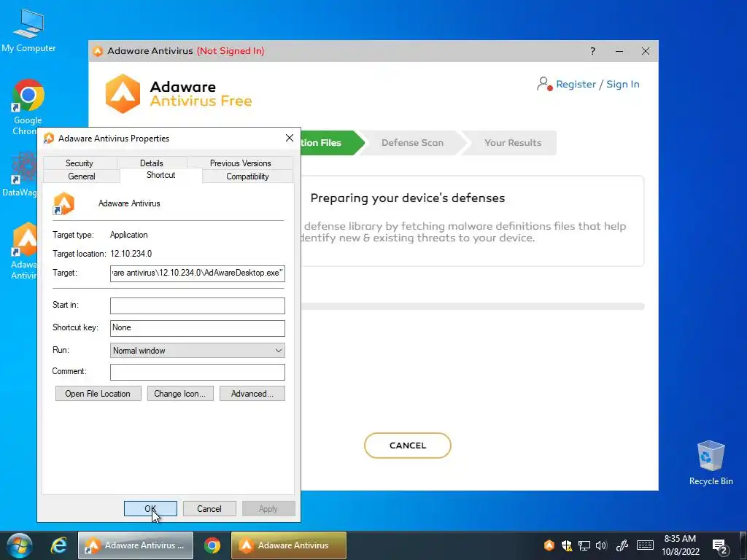Click the Shortcut key field
Viewport: 747px width, 560px height.
click(197, 328)
